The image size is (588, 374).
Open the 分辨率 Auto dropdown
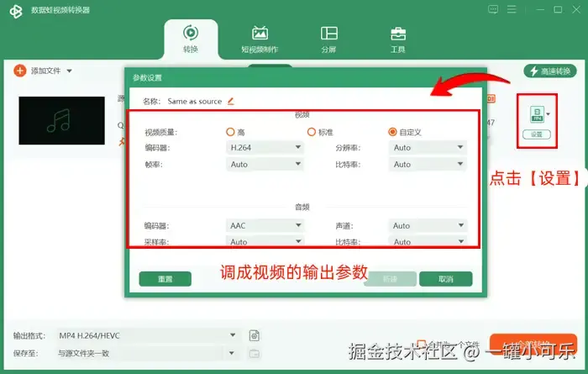428,147
